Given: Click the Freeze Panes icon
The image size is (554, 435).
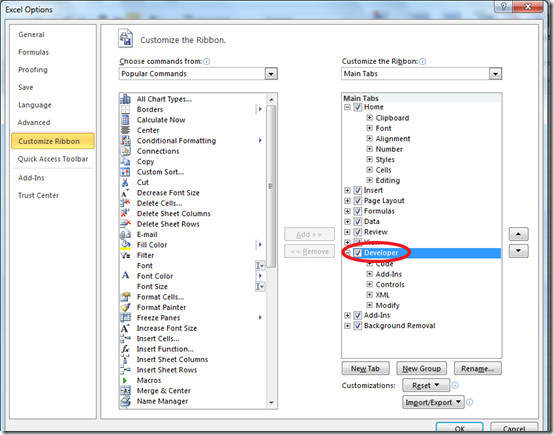Looking at the screenshot, I should (x=125, y=318).
